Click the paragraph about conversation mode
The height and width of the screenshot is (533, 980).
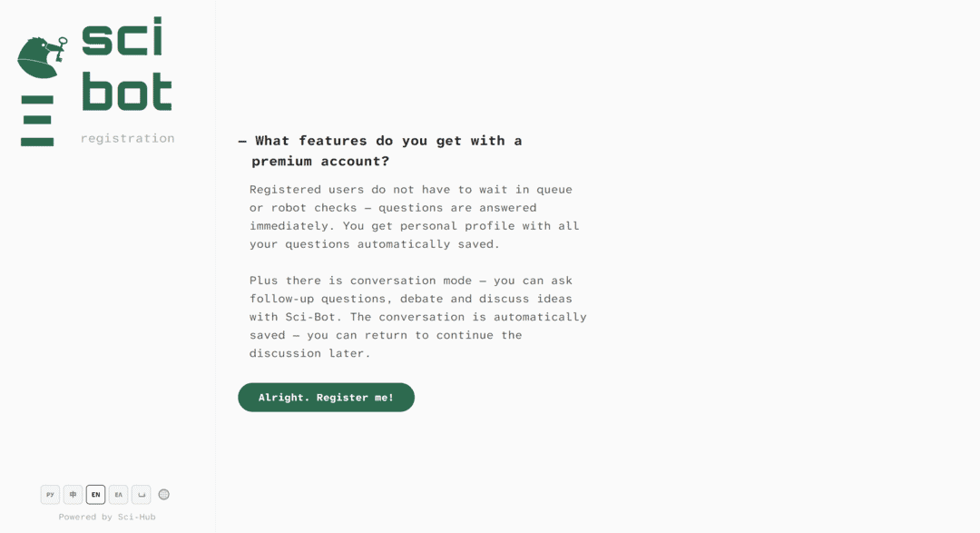coord(417,316)
